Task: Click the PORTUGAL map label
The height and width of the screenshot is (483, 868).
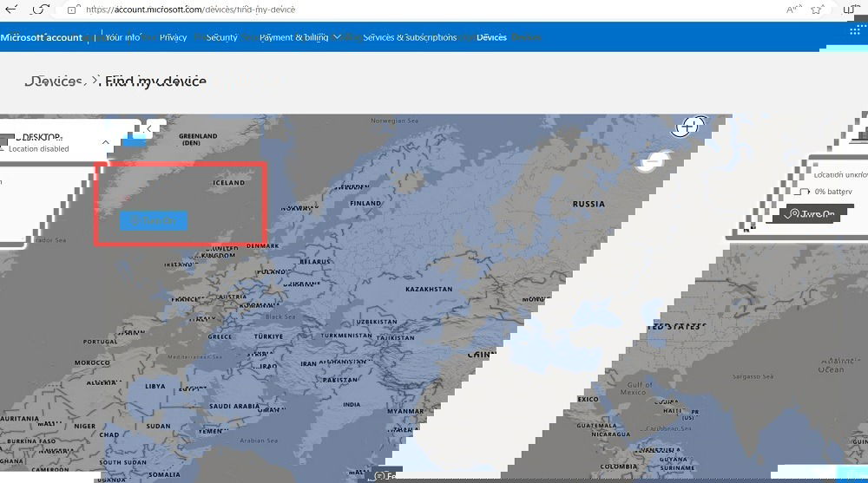Action: (100, 342)
